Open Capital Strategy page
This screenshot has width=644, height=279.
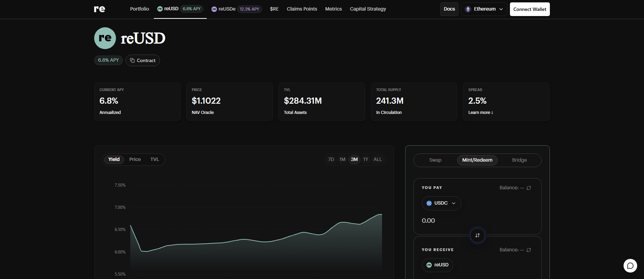point(368,9)
